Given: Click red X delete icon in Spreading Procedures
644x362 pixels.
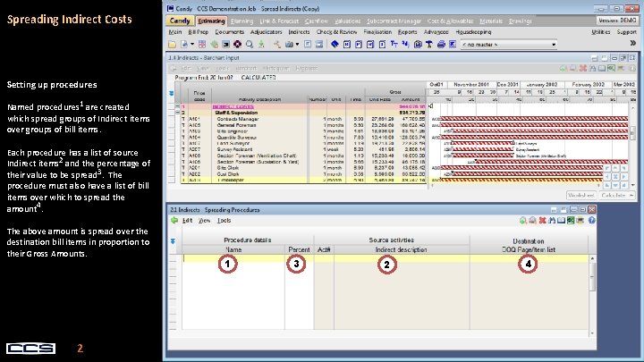Looking at the screenshot, I should [542, 221].
